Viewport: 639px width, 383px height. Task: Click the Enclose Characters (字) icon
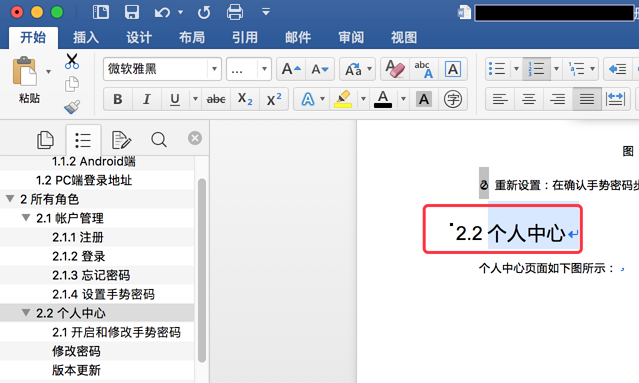coord(452,99)
